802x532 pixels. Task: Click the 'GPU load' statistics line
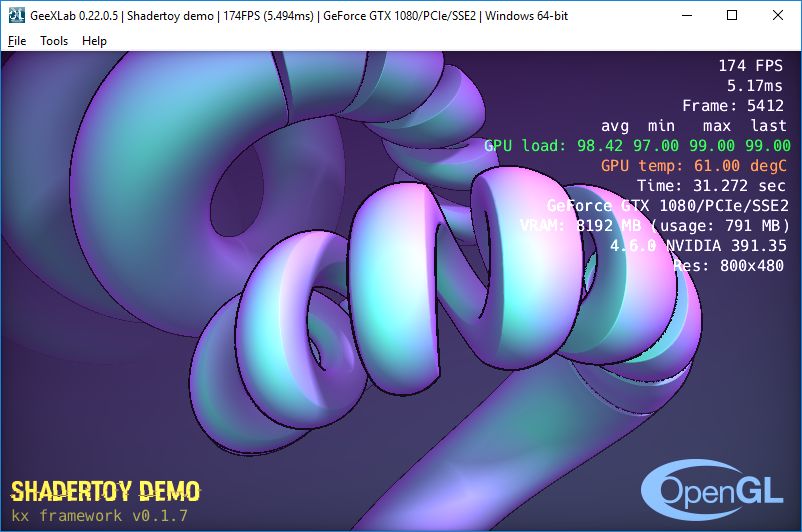tap(637, 146)
